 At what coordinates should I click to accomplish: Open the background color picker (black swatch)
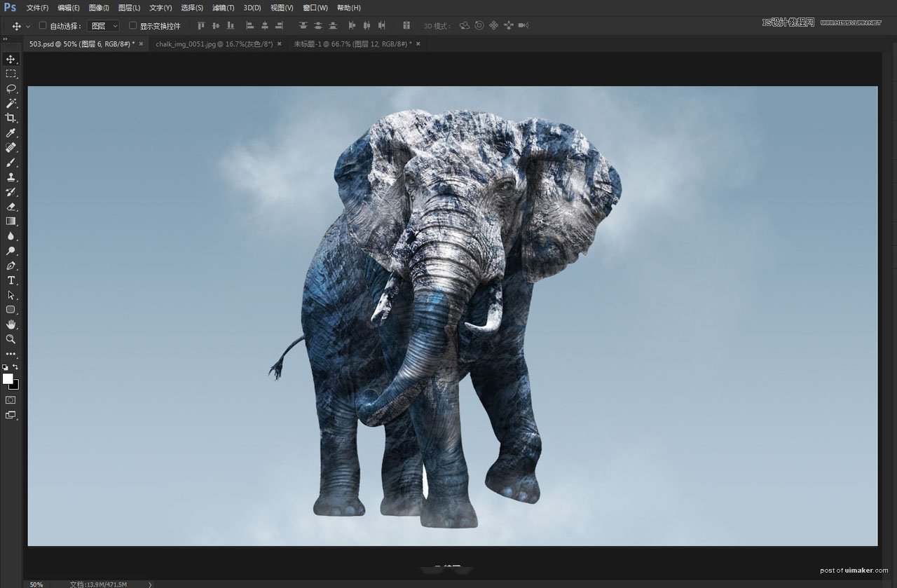15,386
